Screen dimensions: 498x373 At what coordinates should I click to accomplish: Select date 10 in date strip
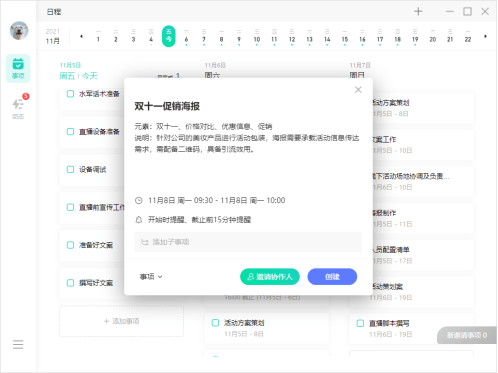pos(257,36)
